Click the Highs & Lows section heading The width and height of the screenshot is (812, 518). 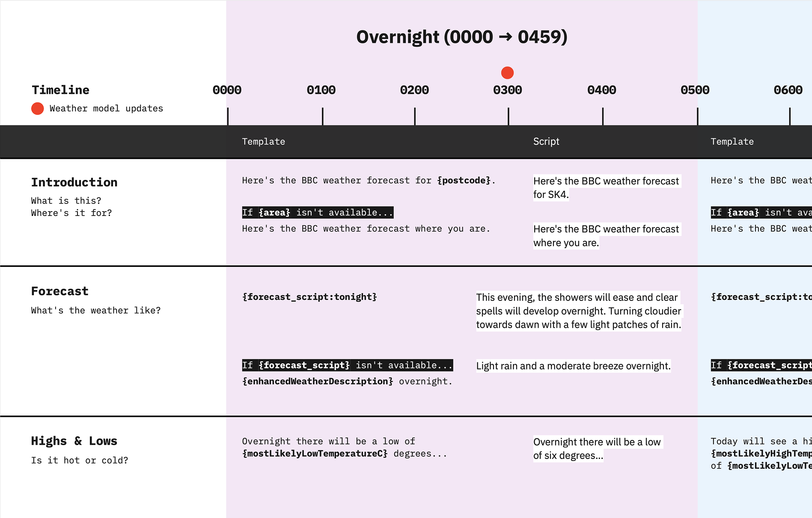pos(74,441)
